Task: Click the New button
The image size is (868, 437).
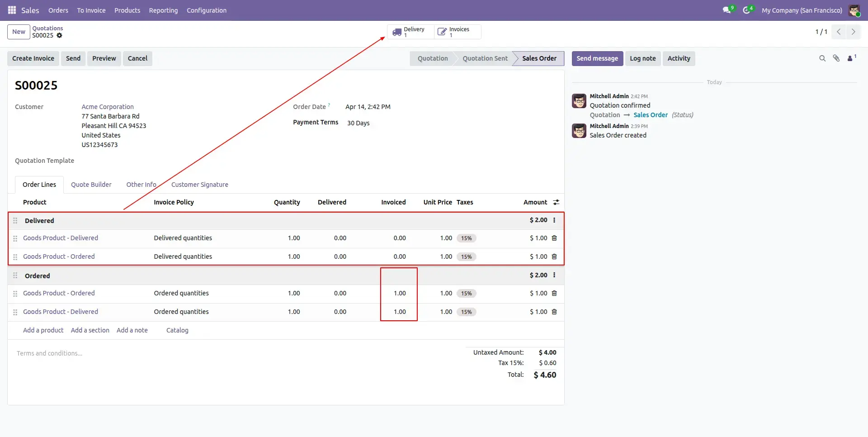Action: [x=19, y=32]
